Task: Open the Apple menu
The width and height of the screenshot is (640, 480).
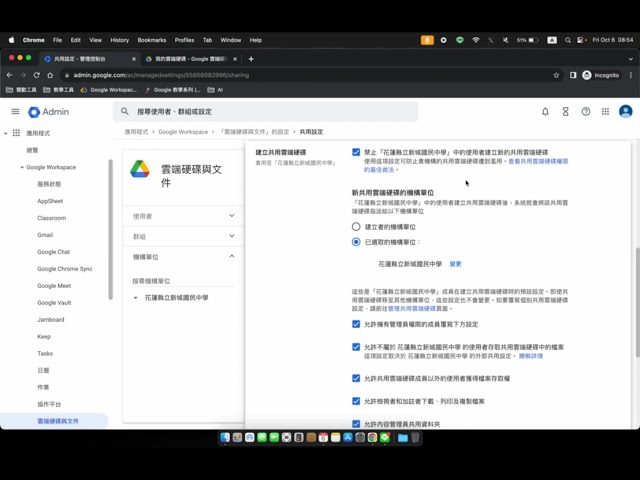Action: point(11,40)
